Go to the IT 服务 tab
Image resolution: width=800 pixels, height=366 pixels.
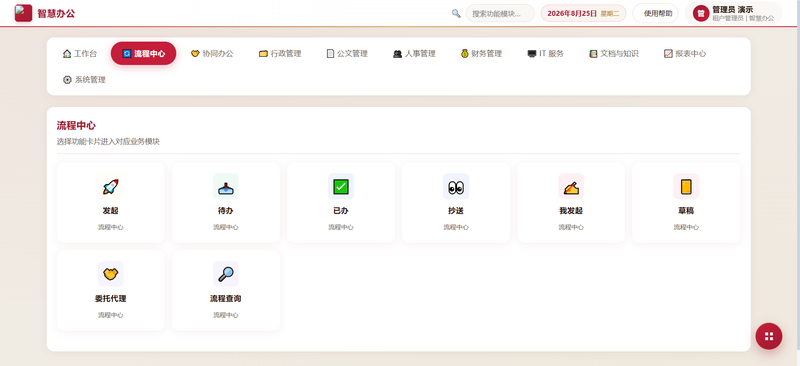[546, 54]
